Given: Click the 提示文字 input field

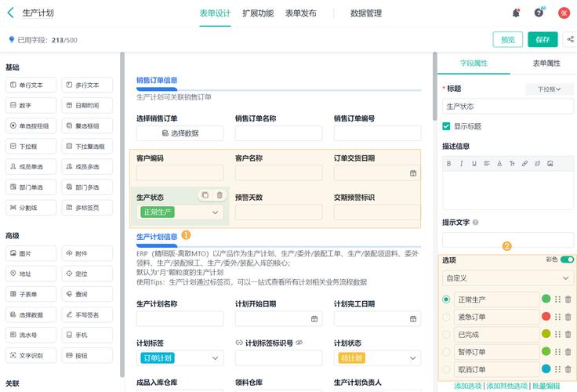Looking at the screenshot, I should tap(508, 240).
